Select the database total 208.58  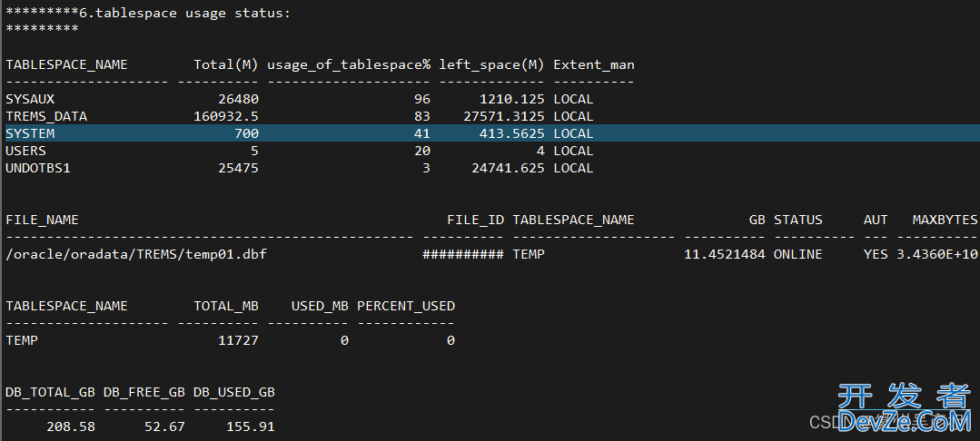pos(71,426)
